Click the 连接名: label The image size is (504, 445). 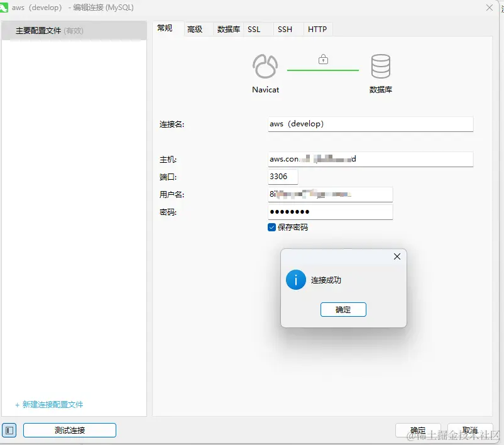coord(172,124)
